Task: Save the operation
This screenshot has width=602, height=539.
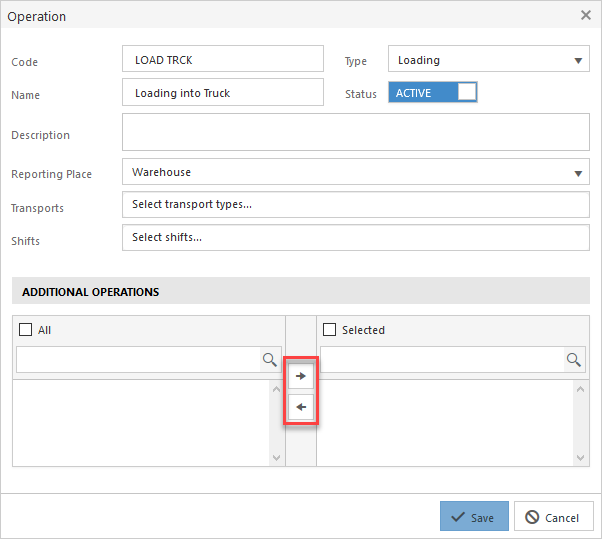Action: point(474,516)
